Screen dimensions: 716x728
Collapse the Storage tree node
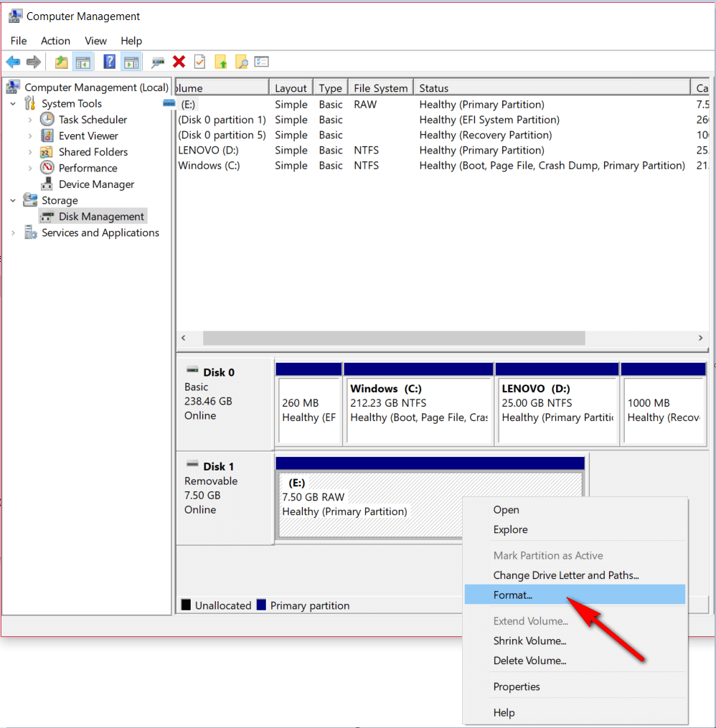click(x=14, y=201)
